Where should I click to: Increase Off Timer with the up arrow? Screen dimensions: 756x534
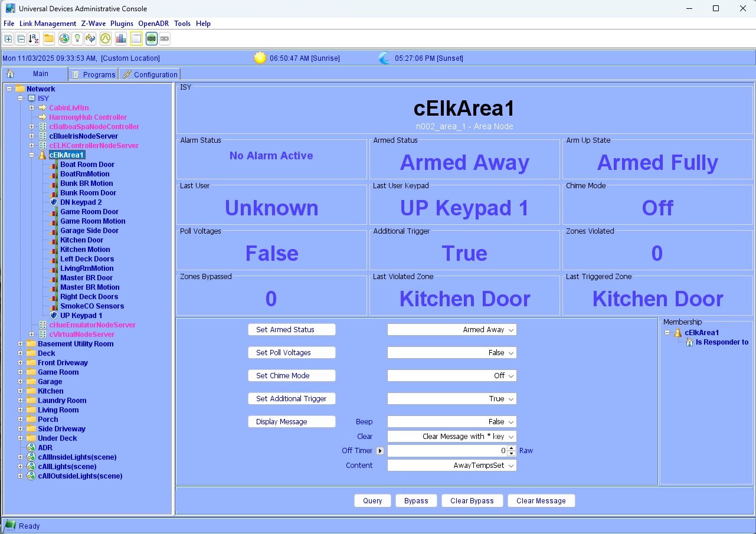pyautogui.click(x=511, y=448)
